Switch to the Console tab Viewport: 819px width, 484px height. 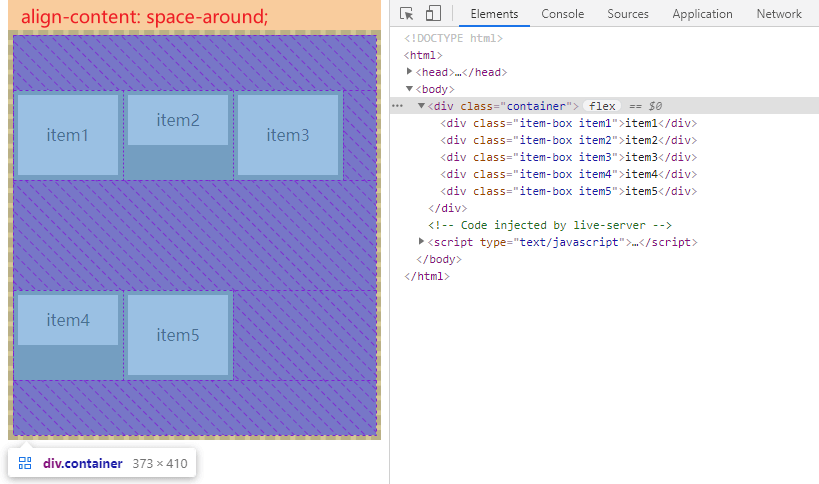(563, 14)
